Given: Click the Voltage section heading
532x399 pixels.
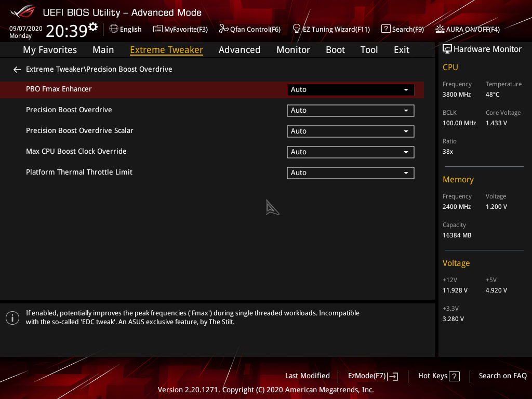Looking at the screenshot, I should point(456,263).
